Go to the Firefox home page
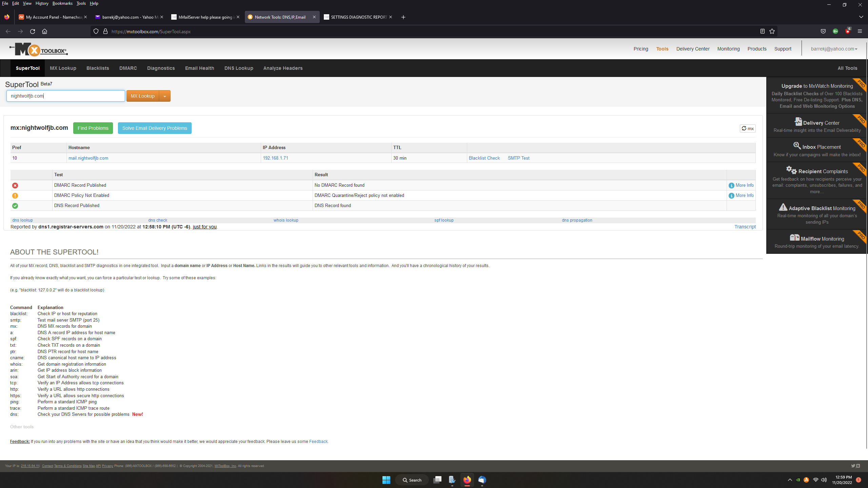868x488 pixels. click(x=44, y=31)
